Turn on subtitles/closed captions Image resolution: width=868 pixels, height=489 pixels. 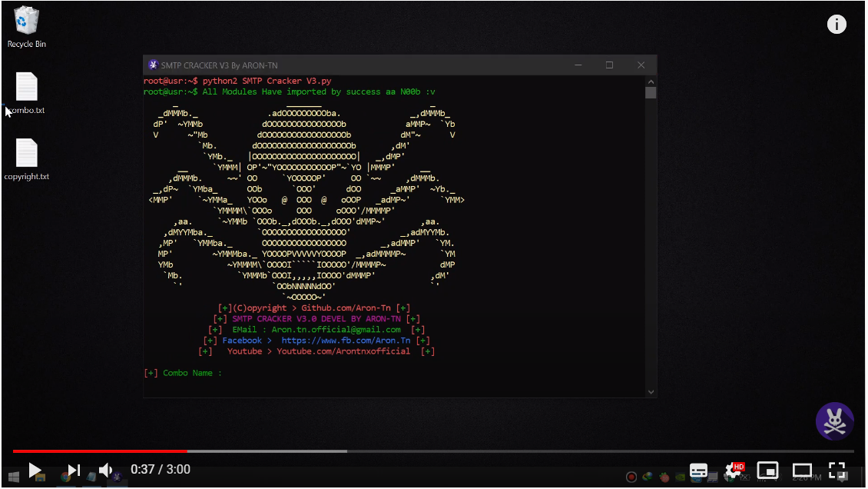click(698, 471)
